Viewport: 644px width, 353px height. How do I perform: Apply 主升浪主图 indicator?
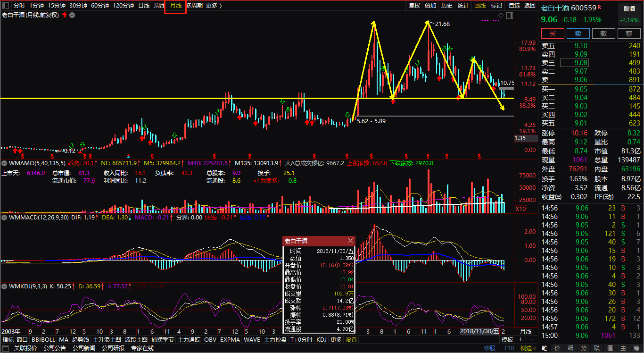pyautogui.click(x=107, y=339)
